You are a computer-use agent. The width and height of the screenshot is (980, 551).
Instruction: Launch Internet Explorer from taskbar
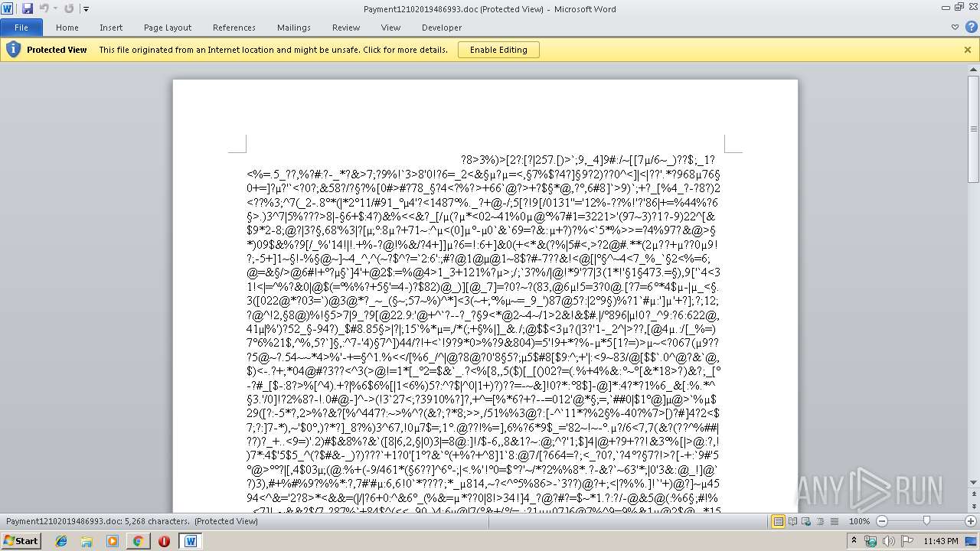pos(61,541)
